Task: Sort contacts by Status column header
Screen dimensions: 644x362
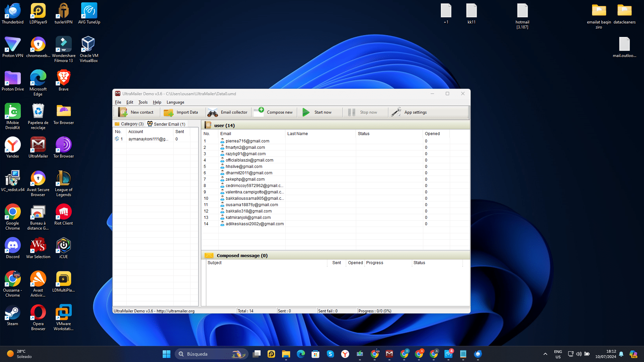Action: click(x=389, y=134)
